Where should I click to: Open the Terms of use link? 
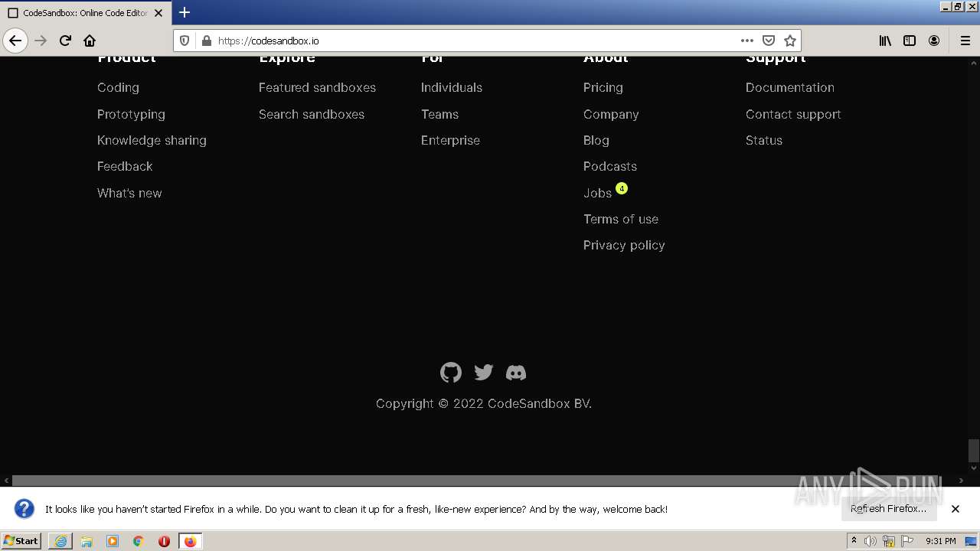coord(621,219)
